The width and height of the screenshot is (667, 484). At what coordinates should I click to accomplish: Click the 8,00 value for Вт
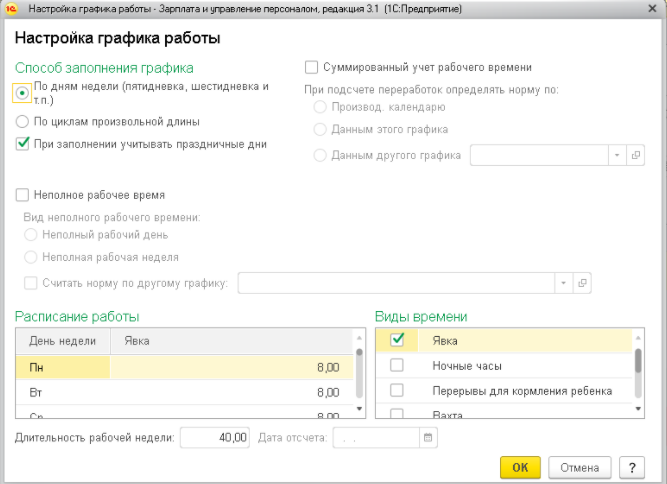coord(328,392)
